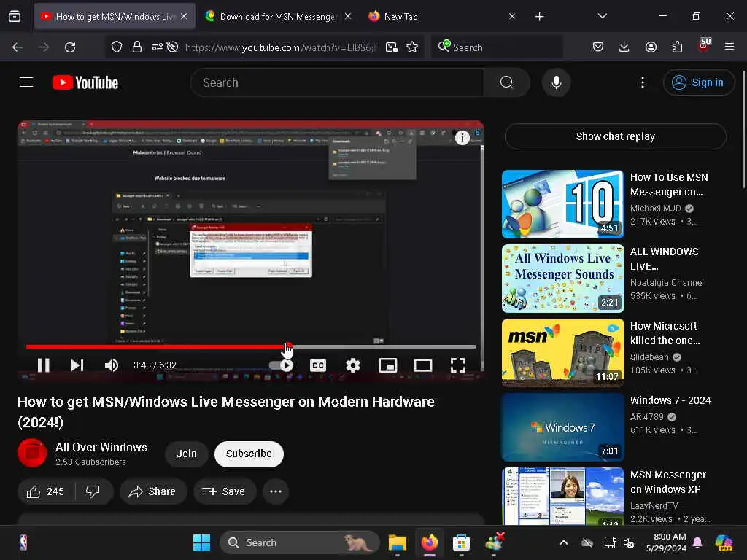
Task: Open picture-in-picture from the address bar
Action: (392, 47)
